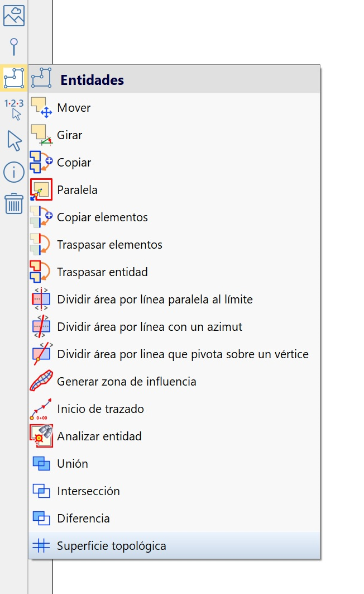The image size is (364, 594).
Task: Open Superficie topológica menu item
Action: click(x=111, y=546)
